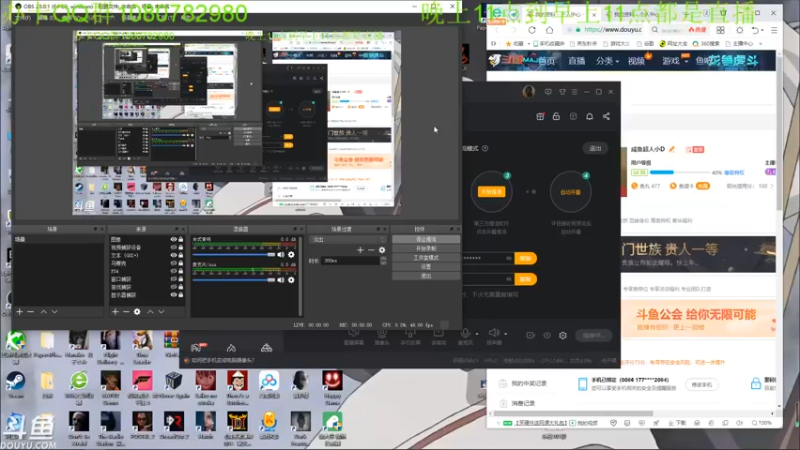Open 视频 tab on Douyu site navigation

click(636, 61)
